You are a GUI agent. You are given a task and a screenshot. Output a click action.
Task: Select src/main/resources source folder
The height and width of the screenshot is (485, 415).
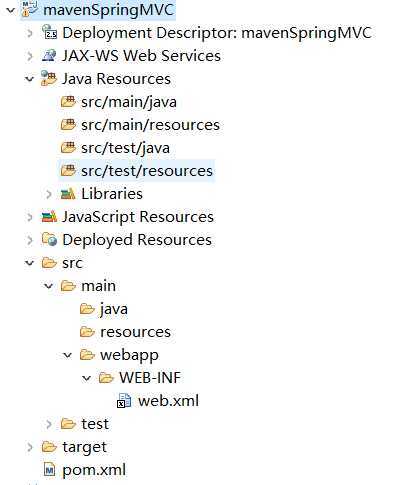[x=150, y=125]
